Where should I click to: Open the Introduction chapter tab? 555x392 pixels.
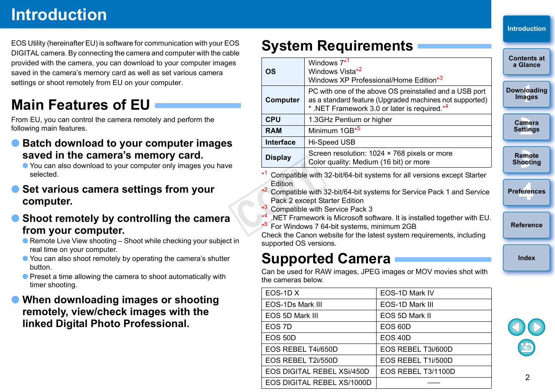527,29
